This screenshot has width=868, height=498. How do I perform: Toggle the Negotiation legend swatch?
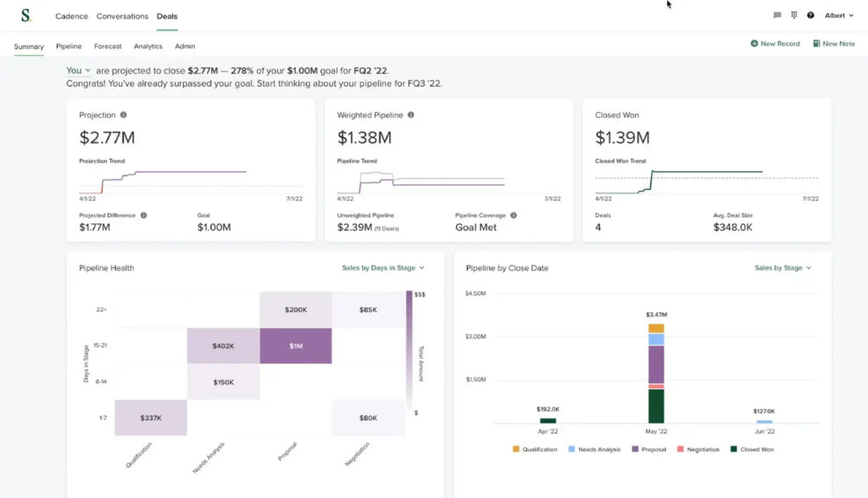(681, 449)
